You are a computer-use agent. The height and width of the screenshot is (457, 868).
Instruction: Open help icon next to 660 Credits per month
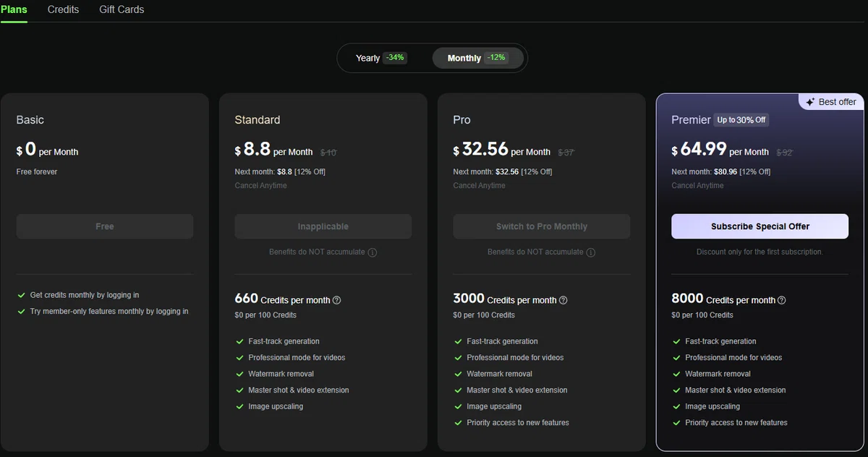(336, 300)
